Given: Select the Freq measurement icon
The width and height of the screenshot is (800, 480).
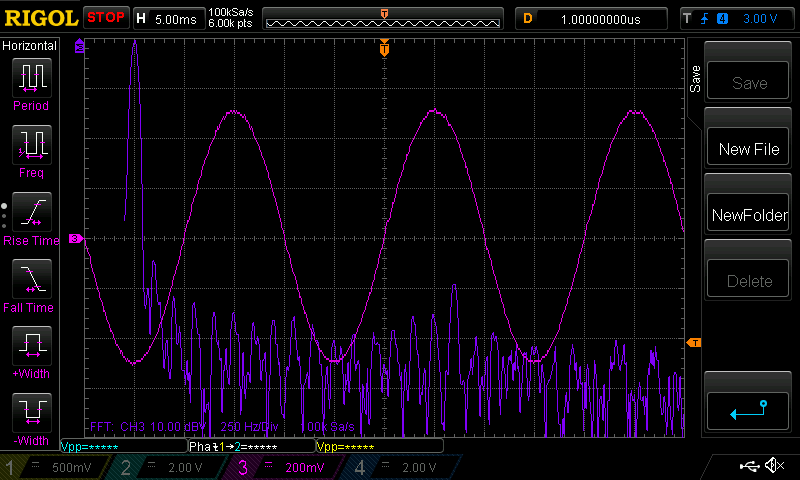Looking at the screenshot, I should pos(31,147).
